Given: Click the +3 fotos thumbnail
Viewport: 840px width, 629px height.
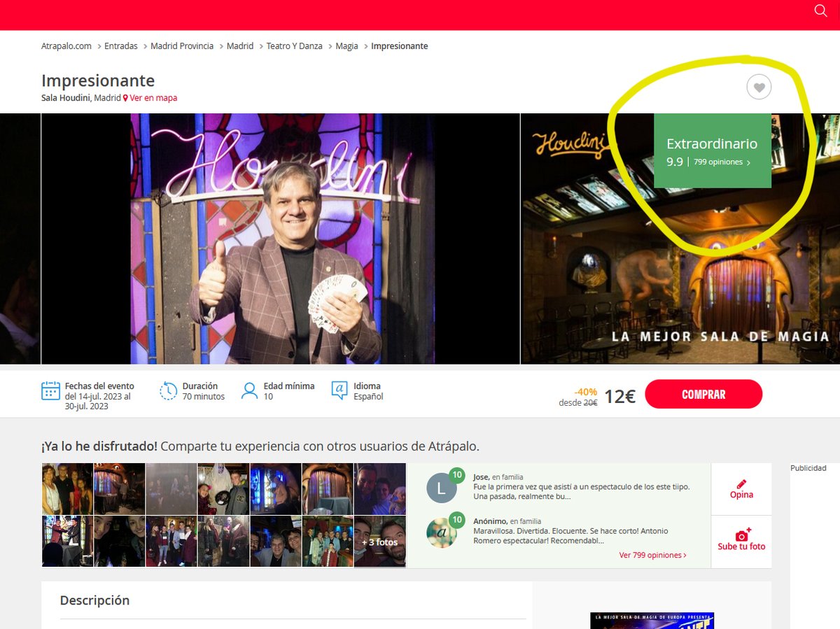Looking at the screenshot, I should pos(380,542).
